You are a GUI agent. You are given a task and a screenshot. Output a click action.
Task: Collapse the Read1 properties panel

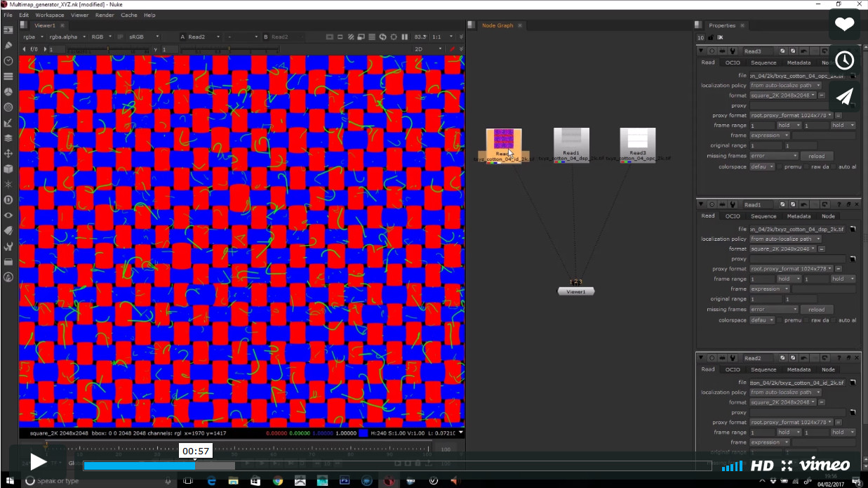(x=701, y=204)
